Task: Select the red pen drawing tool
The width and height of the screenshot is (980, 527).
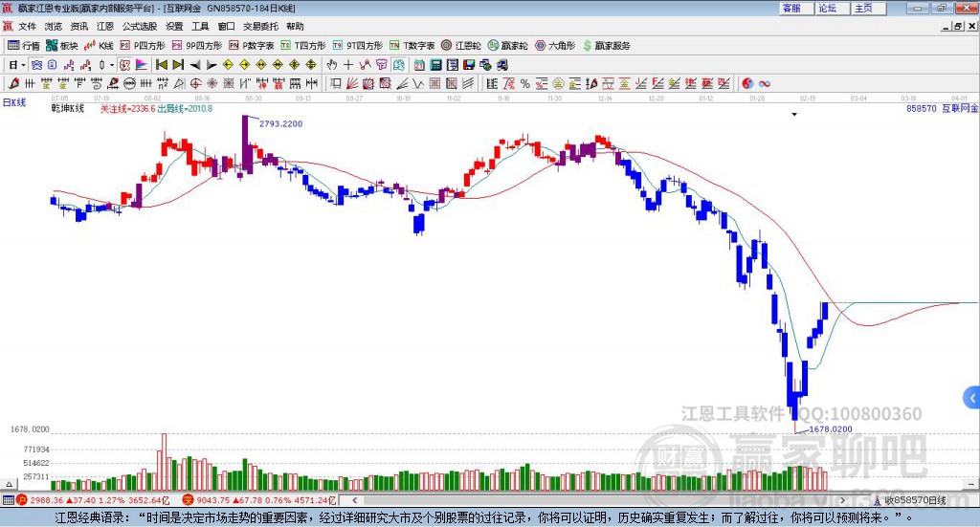Action: click(x=13, y=83)
